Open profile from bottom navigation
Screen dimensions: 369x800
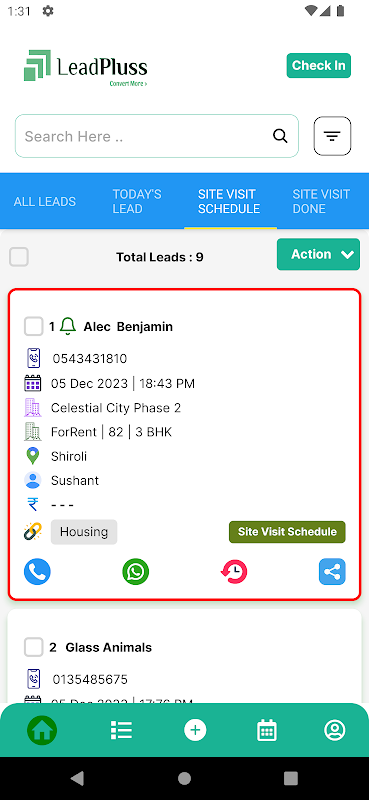tap(335, 731)
